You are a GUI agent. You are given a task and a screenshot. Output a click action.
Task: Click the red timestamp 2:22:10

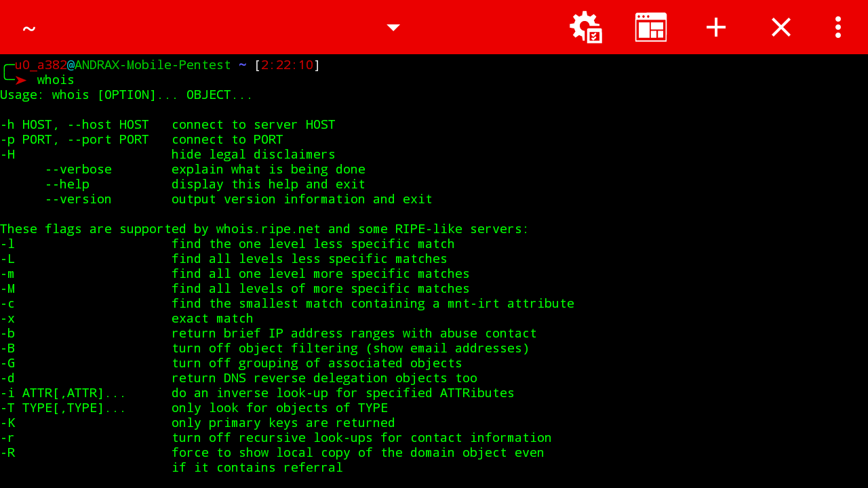tap(288, 65)
